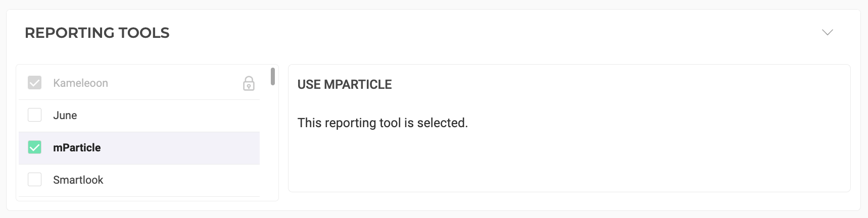This screenshot has height=218, width=868.
Task: Collapse the Reporting Tools section chevron
Action: (827, 32)
